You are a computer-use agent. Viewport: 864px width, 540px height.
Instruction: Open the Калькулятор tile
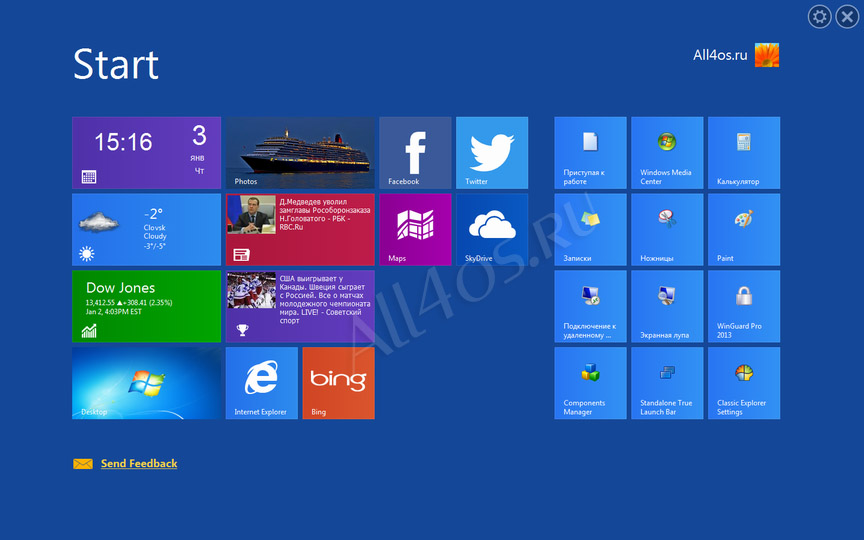(x=744, y=153)
